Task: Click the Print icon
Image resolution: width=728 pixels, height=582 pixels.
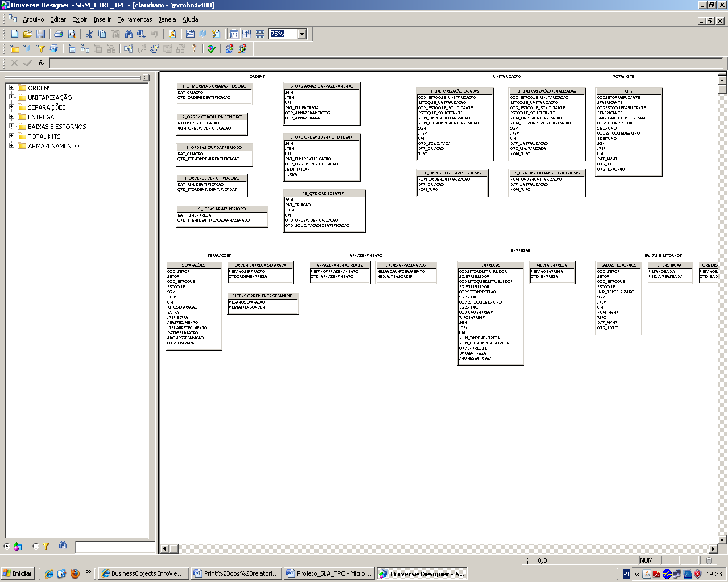Action: pyautogui.click(x=59, y=34)
